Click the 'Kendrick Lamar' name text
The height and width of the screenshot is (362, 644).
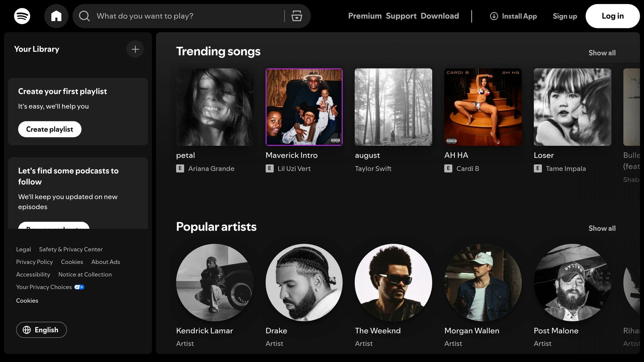pos(204,331)
